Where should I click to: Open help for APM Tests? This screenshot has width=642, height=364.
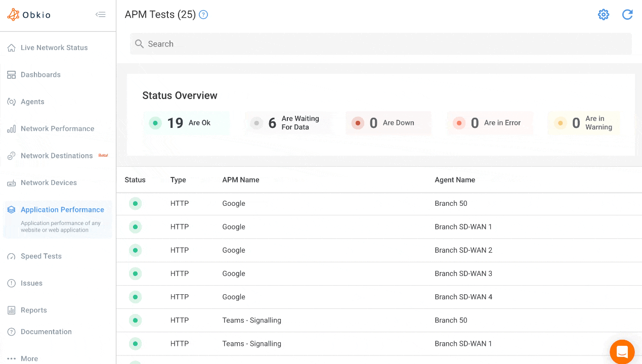203,15
